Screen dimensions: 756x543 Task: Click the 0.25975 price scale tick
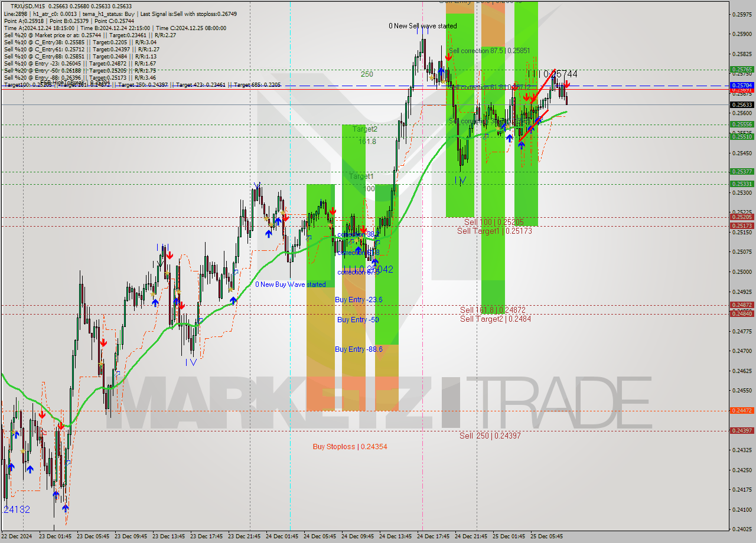[742, 14]
